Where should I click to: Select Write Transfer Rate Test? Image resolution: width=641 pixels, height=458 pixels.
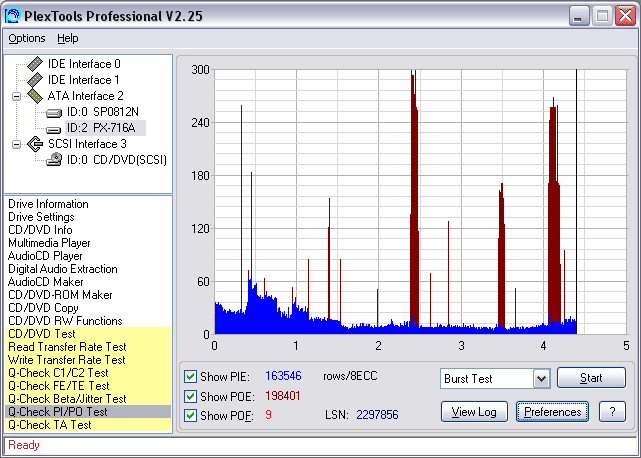click(88, 360)
